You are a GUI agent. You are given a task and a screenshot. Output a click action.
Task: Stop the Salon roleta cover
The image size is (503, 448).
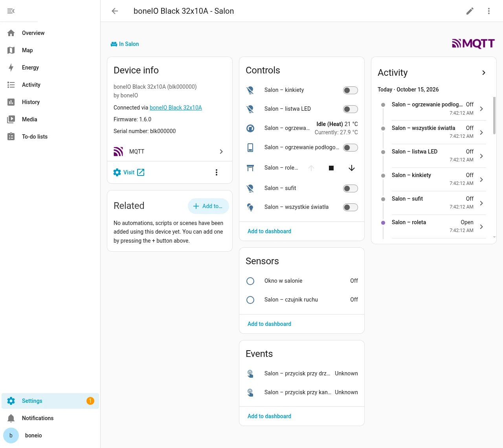click(x=331, y=168)
